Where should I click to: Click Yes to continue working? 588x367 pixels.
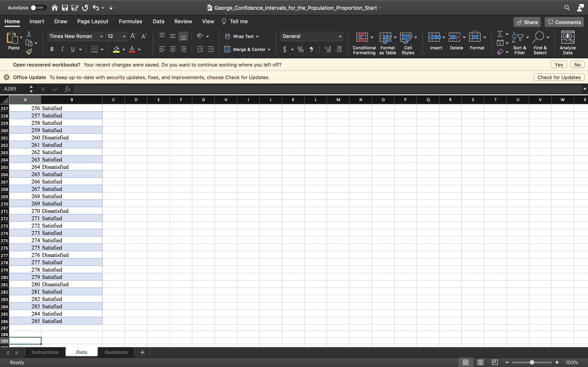[x=559, y=64]
